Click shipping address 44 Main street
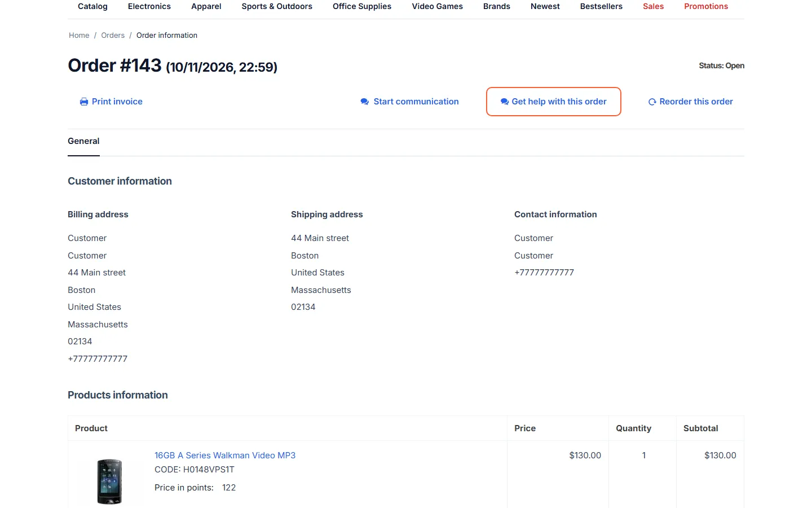Viewport: 812px width, 508px height. click(x=320, y=238)
